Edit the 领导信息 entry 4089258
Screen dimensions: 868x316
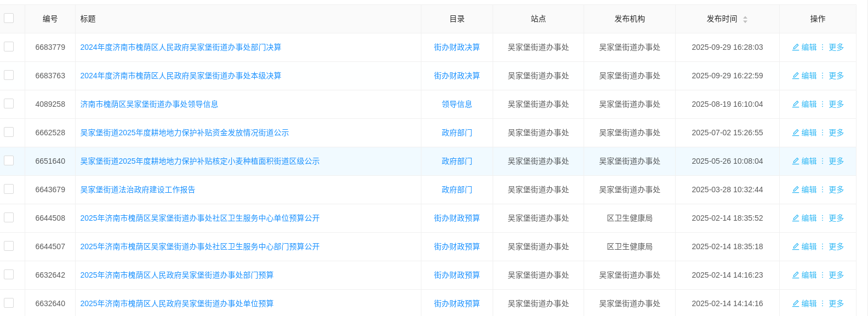coord(796,105)
